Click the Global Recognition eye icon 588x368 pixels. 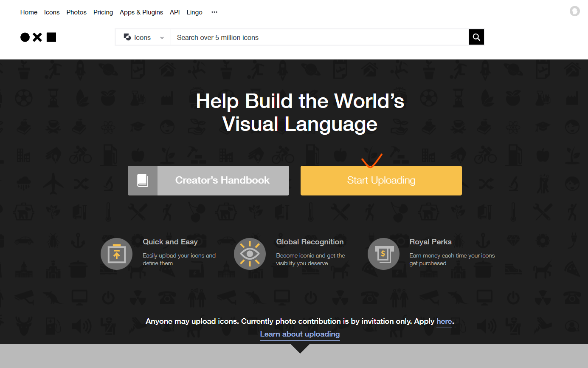tap(250, 254)
